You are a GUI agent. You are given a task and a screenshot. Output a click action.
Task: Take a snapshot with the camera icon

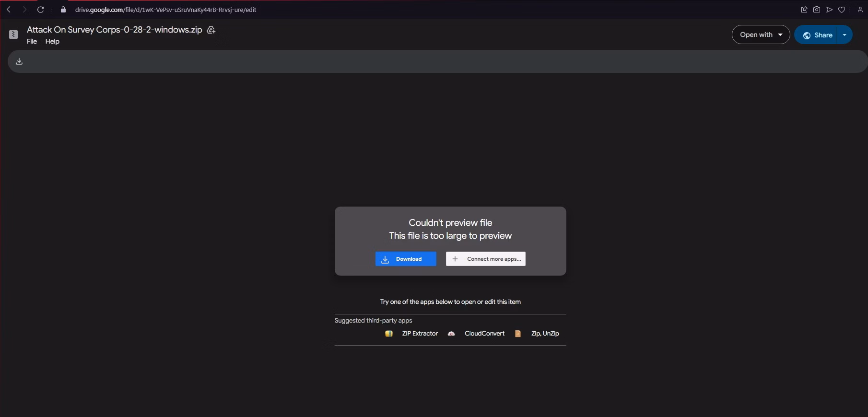pyautogui.click(x=817, y=10)
